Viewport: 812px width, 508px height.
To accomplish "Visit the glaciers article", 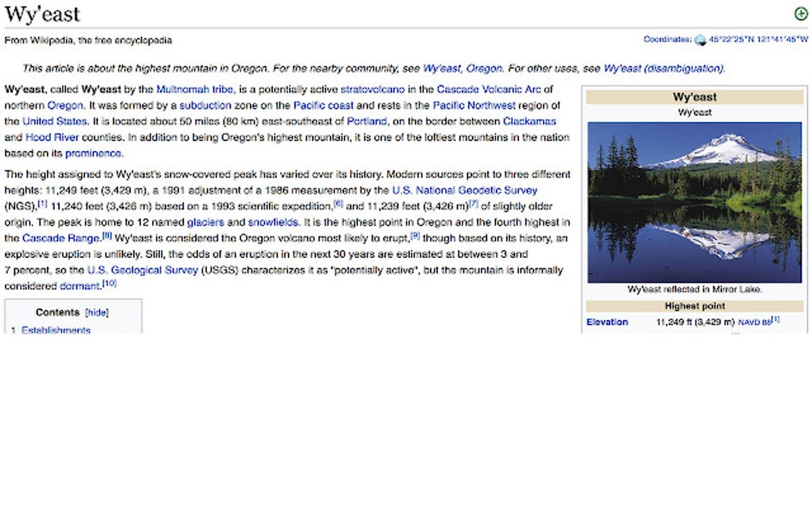I will click(205, 222).
